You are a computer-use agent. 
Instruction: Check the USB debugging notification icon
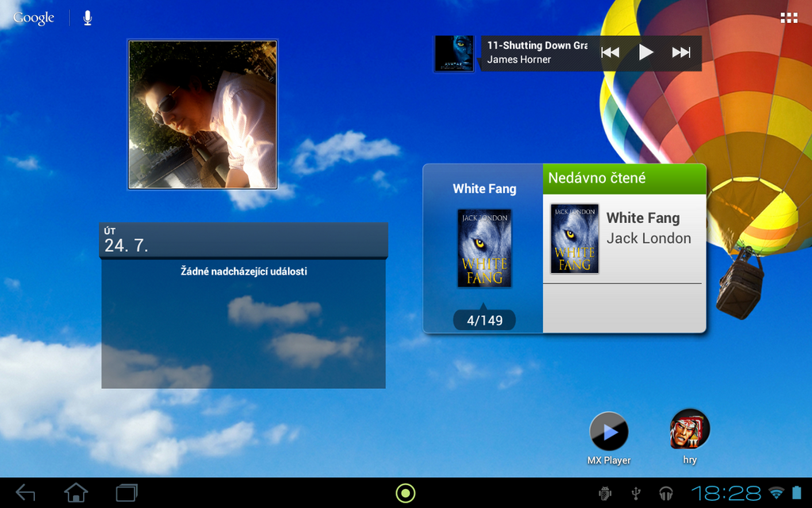(x=604, y=493)
